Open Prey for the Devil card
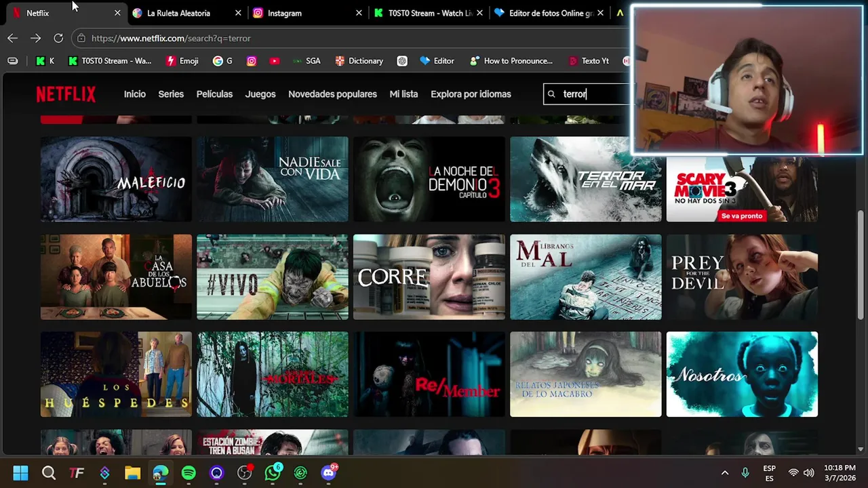This screenshot has height=488, width=868. [742, 277]
